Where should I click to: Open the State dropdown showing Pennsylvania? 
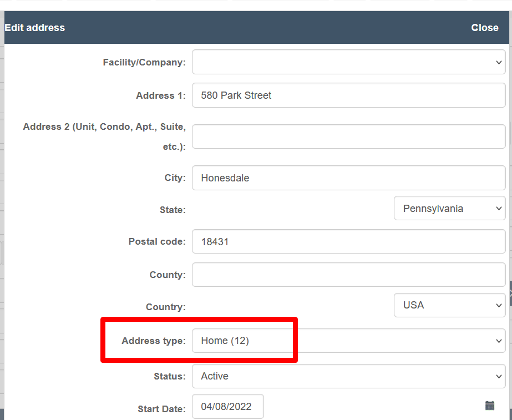[450, 208]
